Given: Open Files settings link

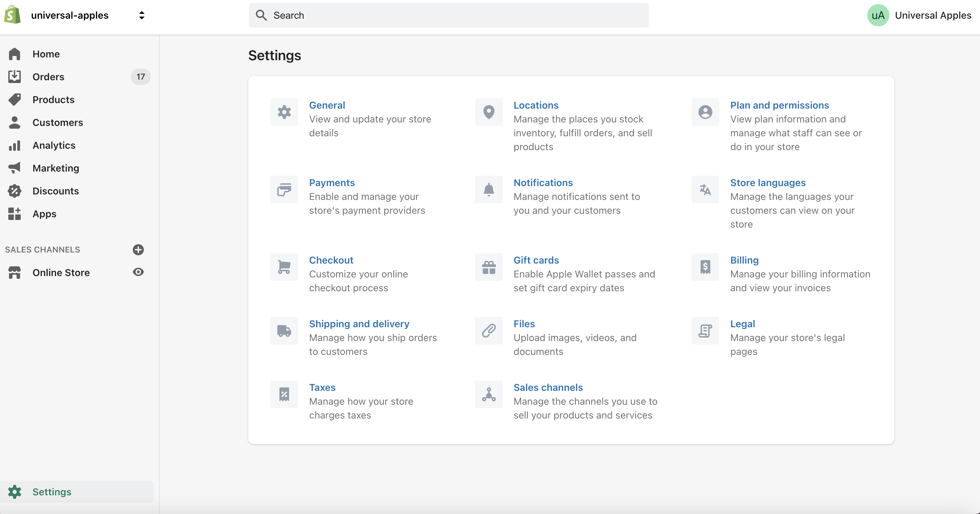Looking at the screenshot, I should pyautogui.click(x=524, y=324).
